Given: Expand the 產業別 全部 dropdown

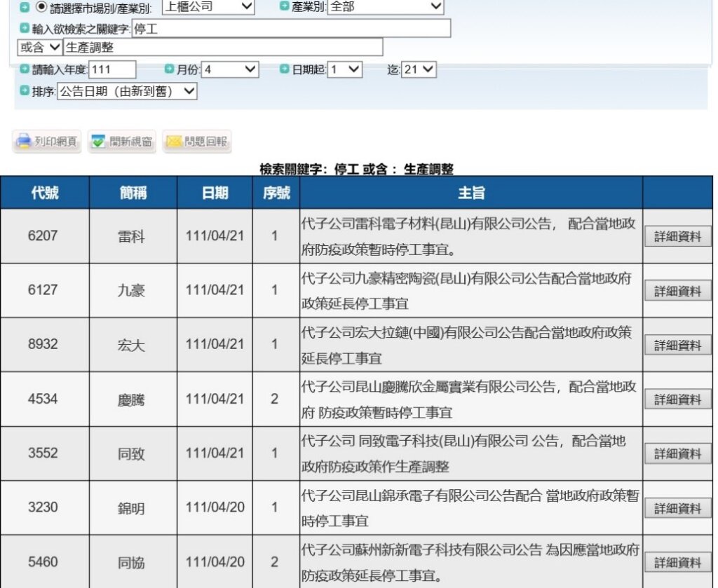Looking at the screenshot, I should [x=386, y=6].
